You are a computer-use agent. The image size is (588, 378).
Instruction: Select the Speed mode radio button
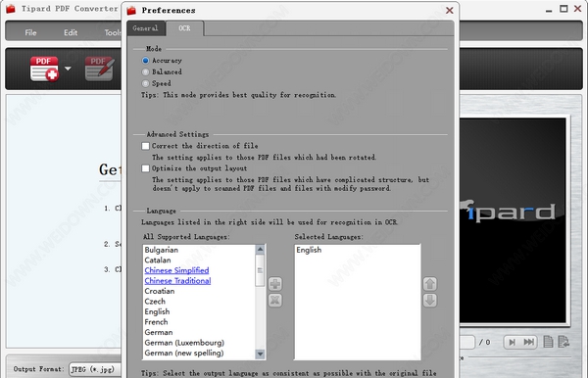pos(145,83)
